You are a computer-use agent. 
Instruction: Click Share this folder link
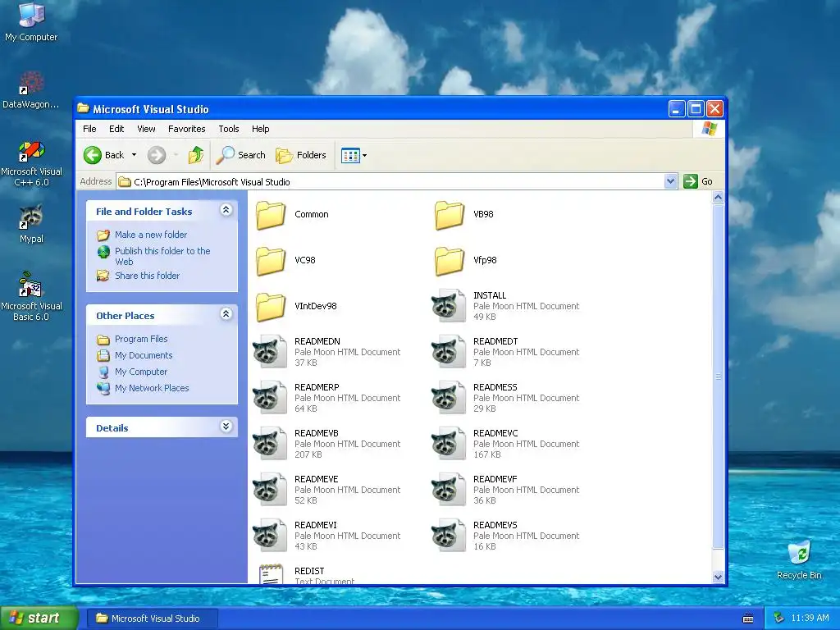pos(148,276)
